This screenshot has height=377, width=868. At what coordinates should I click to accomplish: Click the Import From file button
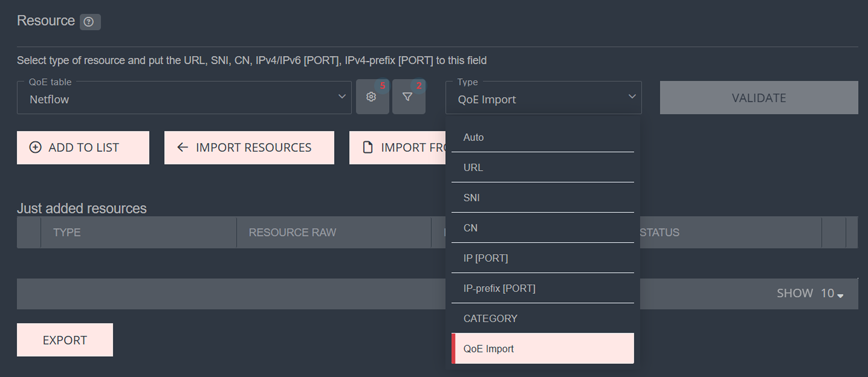tap(398, 147)
